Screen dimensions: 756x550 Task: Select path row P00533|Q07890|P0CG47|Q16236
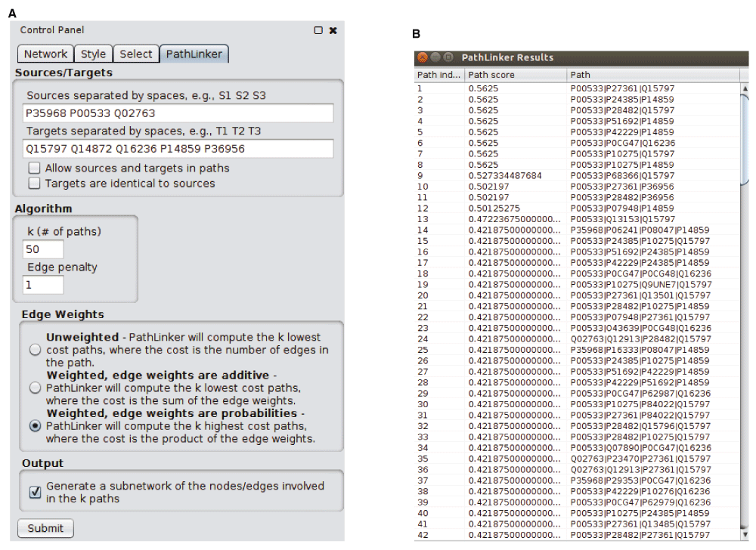point(577,448)
